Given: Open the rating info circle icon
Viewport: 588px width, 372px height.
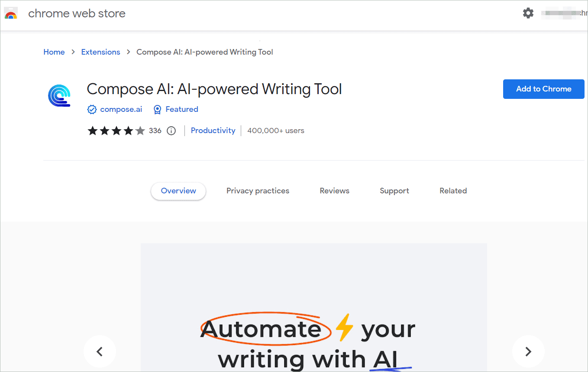Looking at the screenshot, I should [x=171, y=131].
